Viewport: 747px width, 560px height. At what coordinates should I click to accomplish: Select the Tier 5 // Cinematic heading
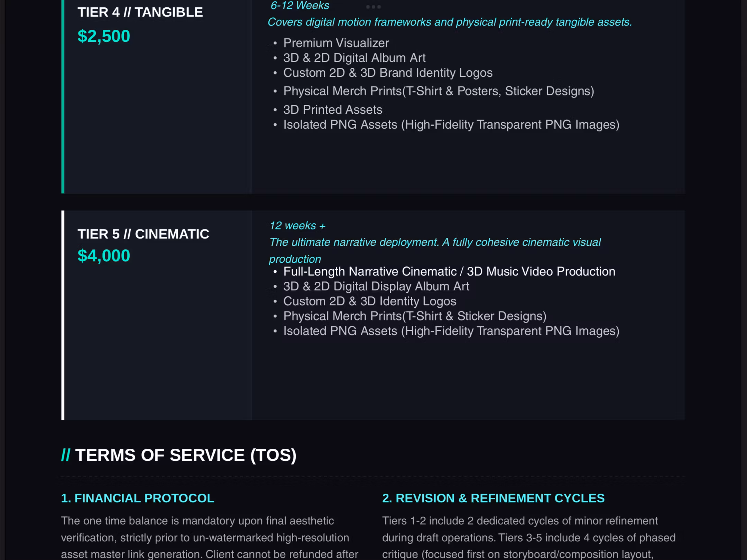143,234
